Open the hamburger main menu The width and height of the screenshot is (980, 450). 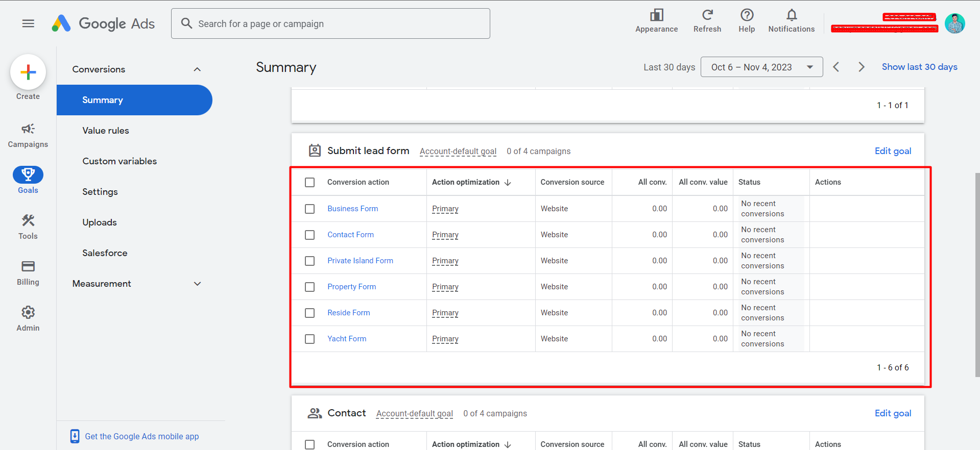point(28,23)
